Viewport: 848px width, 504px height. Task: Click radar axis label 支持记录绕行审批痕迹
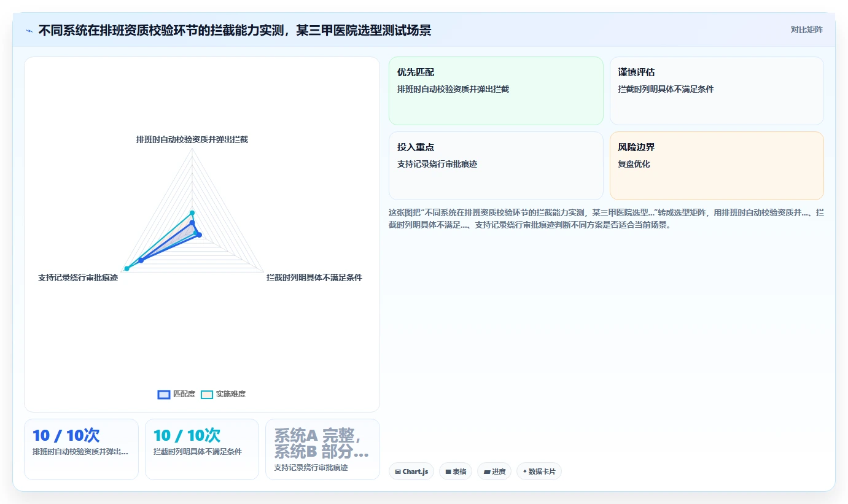pyautogui.click(x=78, y=277)
